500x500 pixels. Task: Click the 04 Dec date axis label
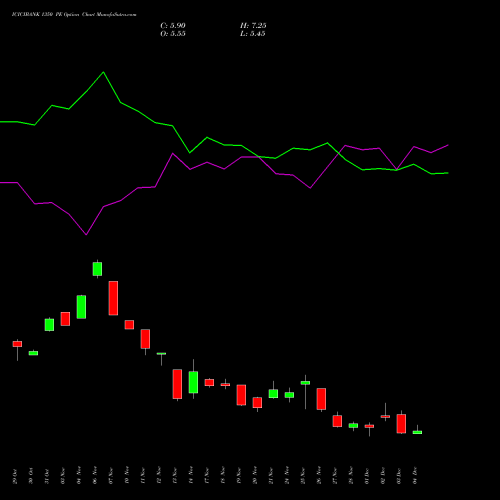point(415,476)
